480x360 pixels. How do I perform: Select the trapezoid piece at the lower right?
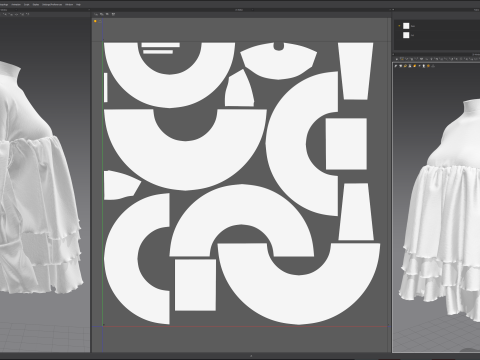(x=356, y=211)
